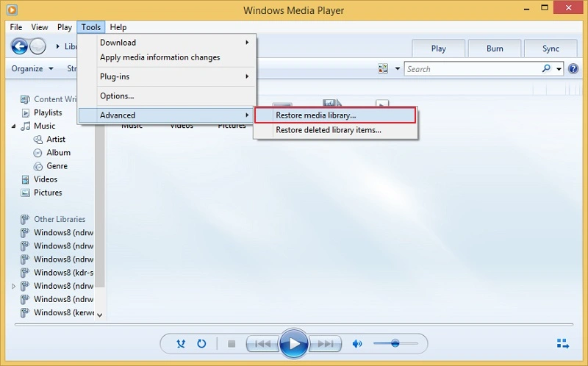
Task: Switch to Now Playing view
Action: [562, 343]
